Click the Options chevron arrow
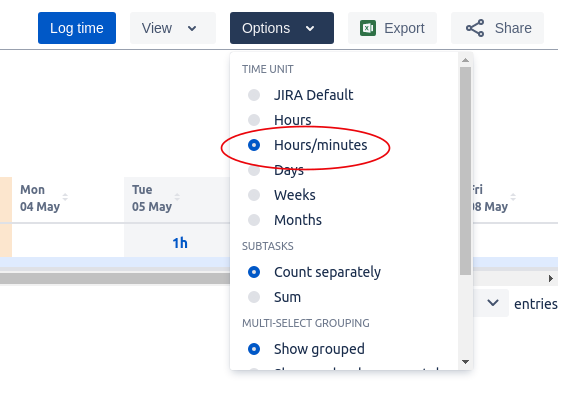The width and height of the screenshot is (582, 398). 310,28
